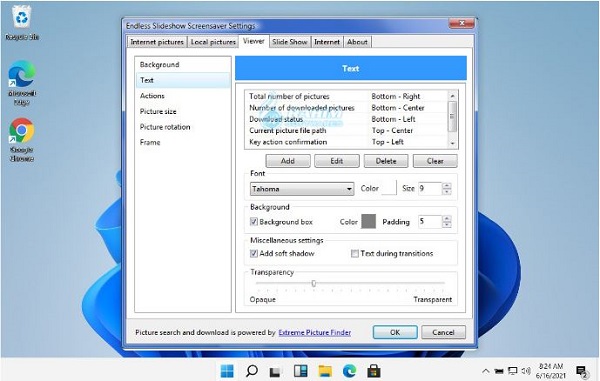
Task: Show hidden system tray icons
Action: (x=485, y=371)
